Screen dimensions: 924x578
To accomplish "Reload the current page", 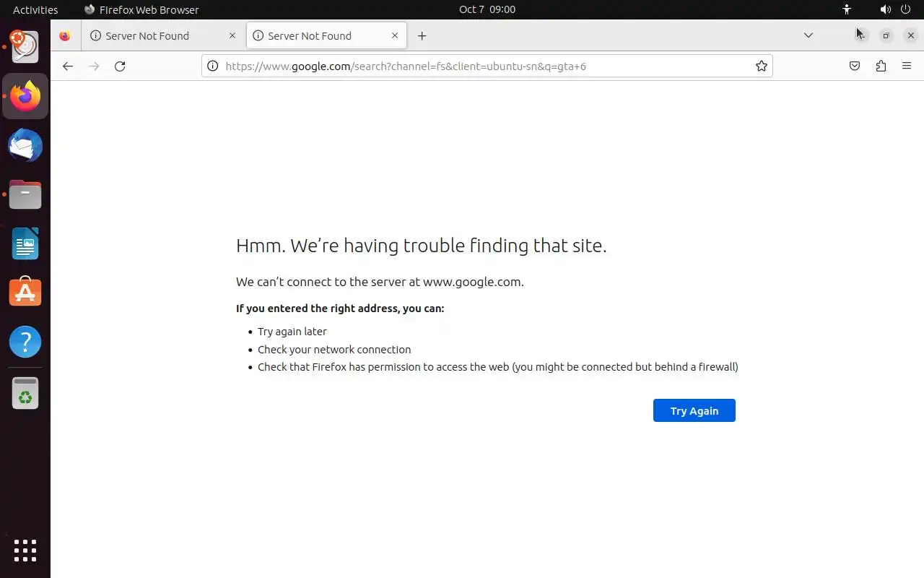I will 120,66.
